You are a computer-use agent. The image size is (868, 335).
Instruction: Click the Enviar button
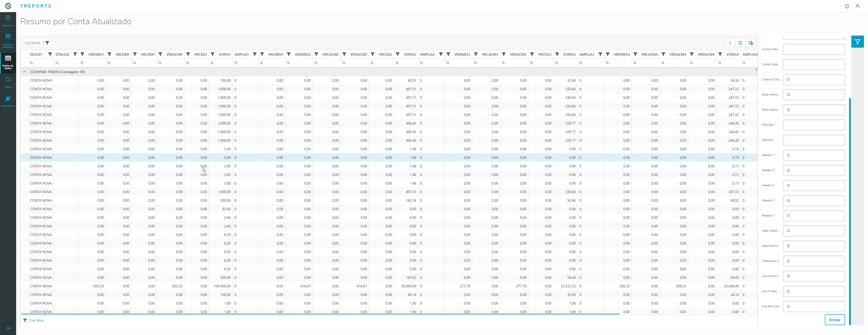(x=834, y=320)
